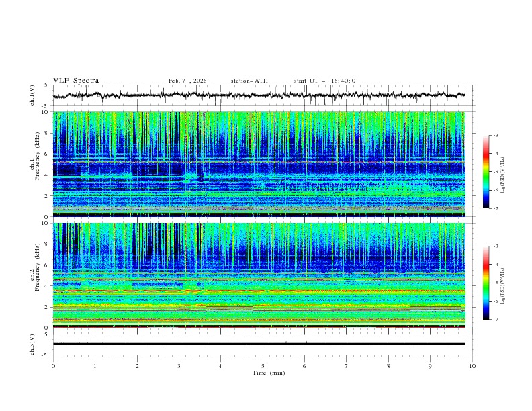This screenshot has height=411, width=532.
Task: Click the "Time (min)" axis title
Action: (x=269, y=373)
